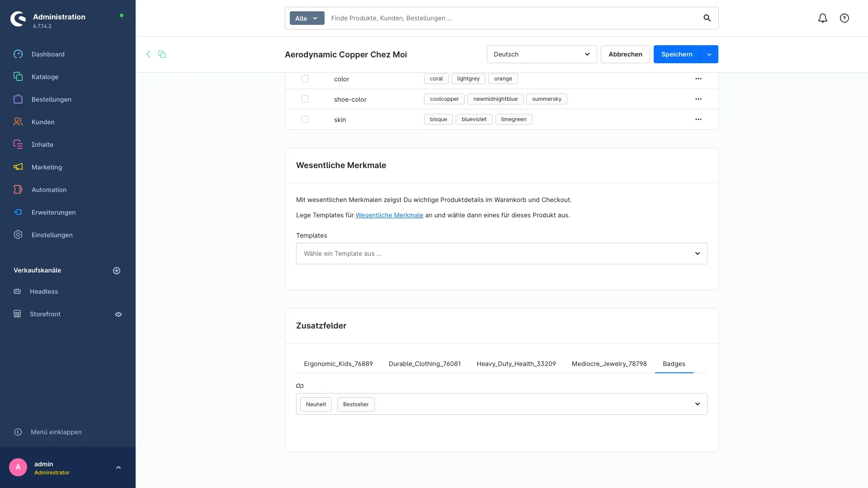Screen dimensions: 868x488
Task: Open context menu for color row
Action: click(698, 79)
